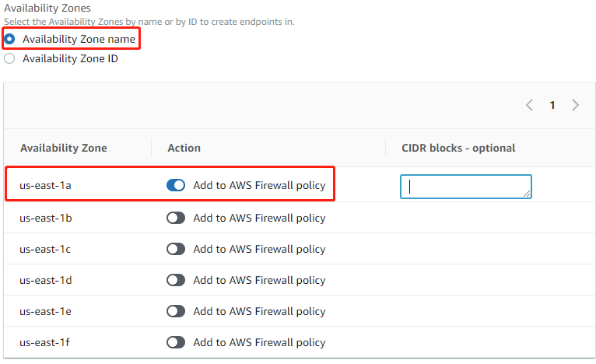Select page number 1

[552, 105]
